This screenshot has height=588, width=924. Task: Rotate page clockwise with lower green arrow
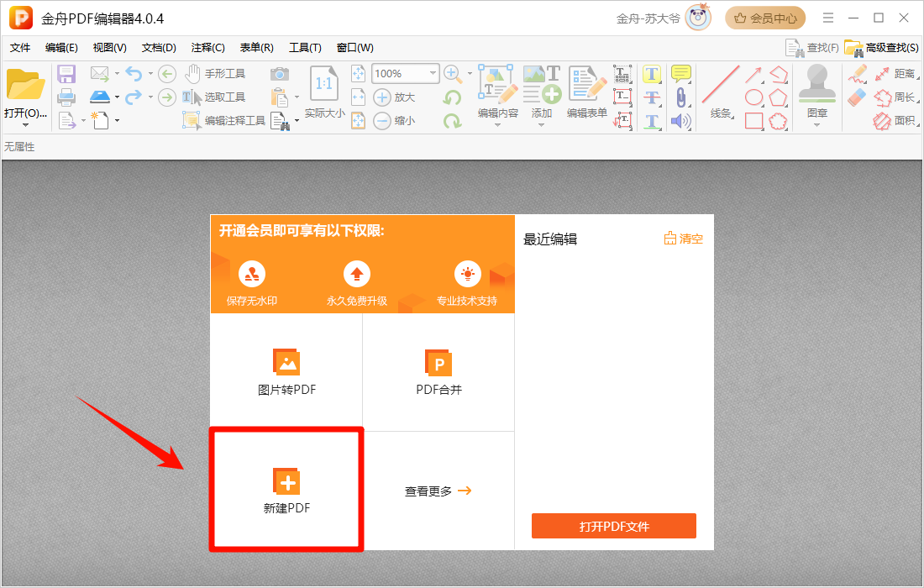click(x=453, y=121)
